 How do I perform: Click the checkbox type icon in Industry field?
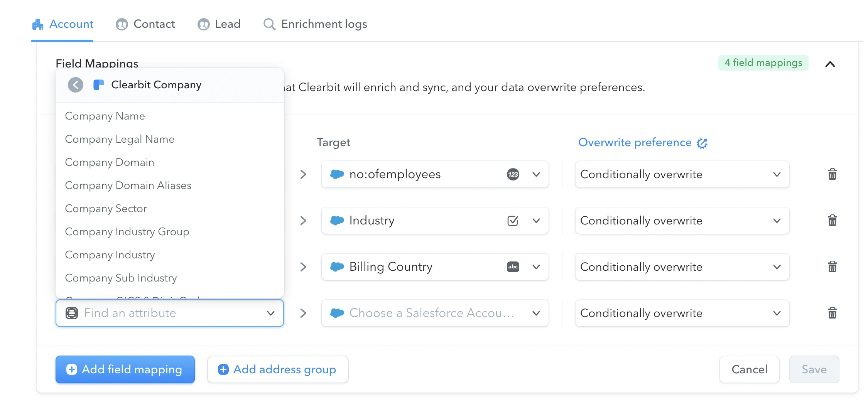[513, 221]
